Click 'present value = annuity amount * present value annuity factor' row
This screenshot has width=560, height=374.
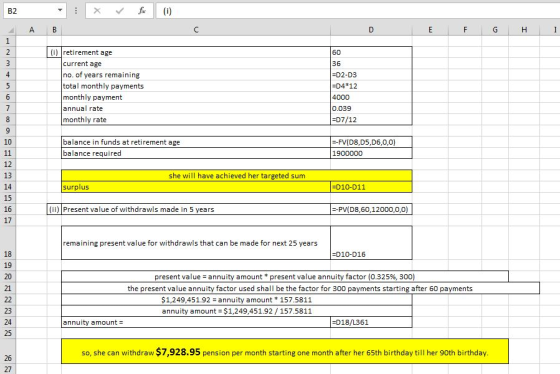click(285, 276)
